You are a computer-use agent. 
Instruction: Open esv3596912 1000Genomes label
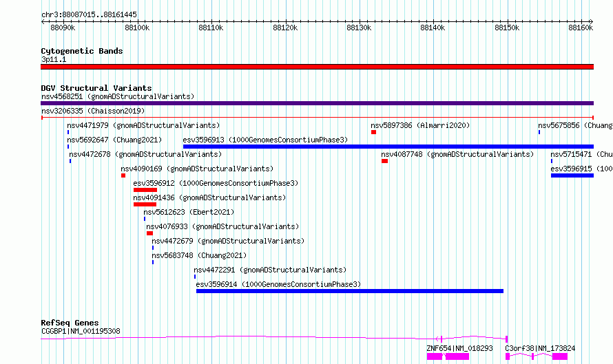216,183
